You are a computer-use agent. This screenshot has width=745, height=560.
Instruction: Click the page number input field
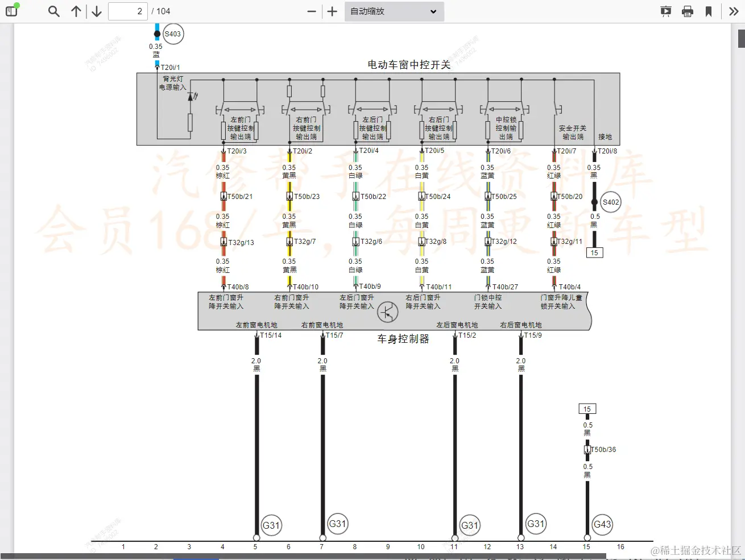[x=128, y=11]
